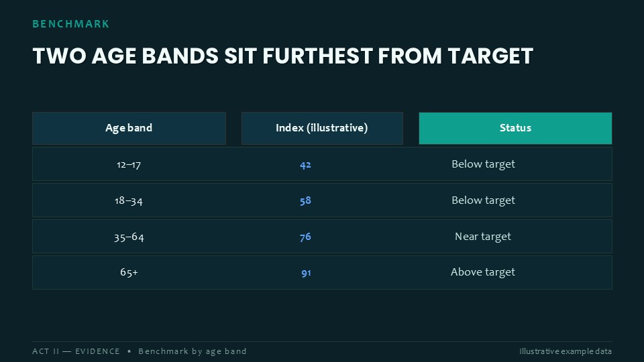
Task: Click the Benchmark by age band footer text
Action: [193, 351]
